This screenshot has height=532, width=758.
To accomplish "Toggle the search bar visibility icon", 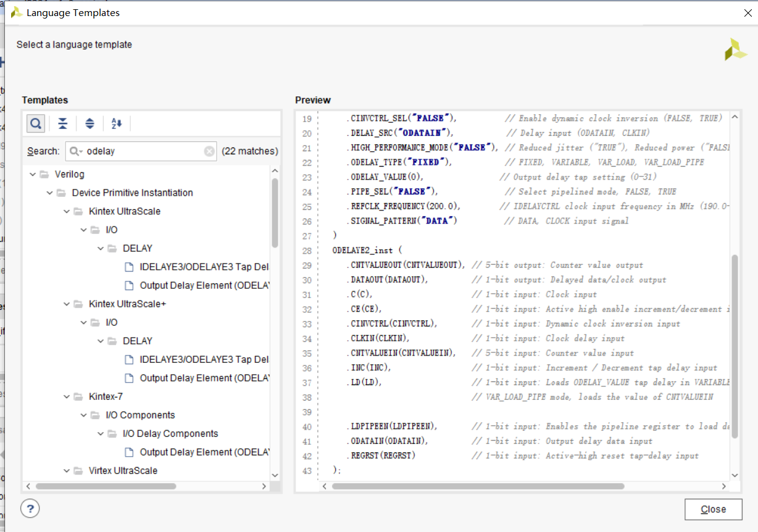I will 35,123.
